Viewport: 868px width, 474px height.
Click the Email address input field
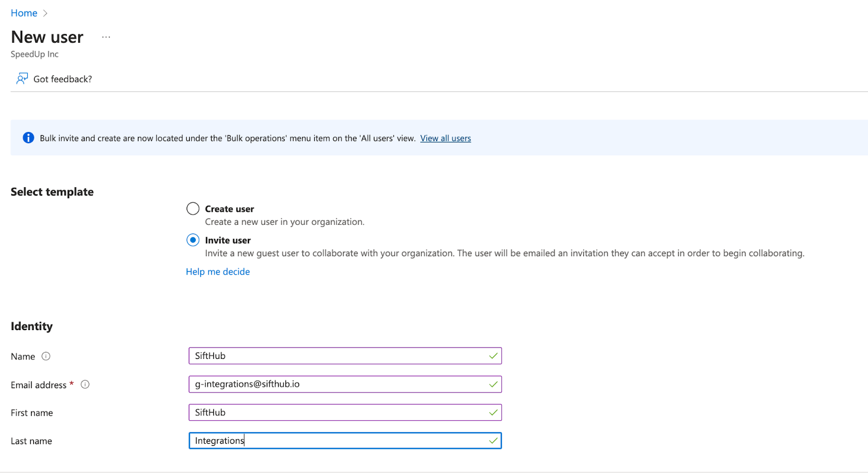coord(336,384)
